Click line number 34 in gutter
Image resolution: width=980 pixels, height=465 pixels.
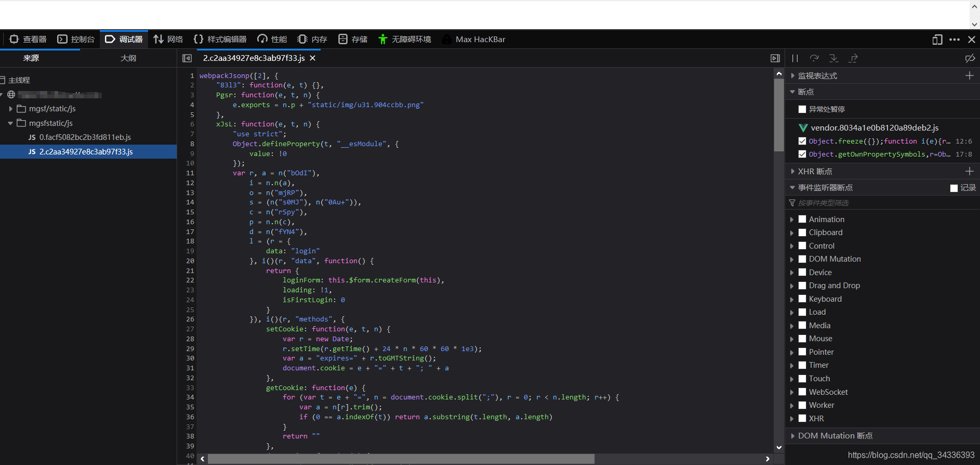(x=190, y=397)
